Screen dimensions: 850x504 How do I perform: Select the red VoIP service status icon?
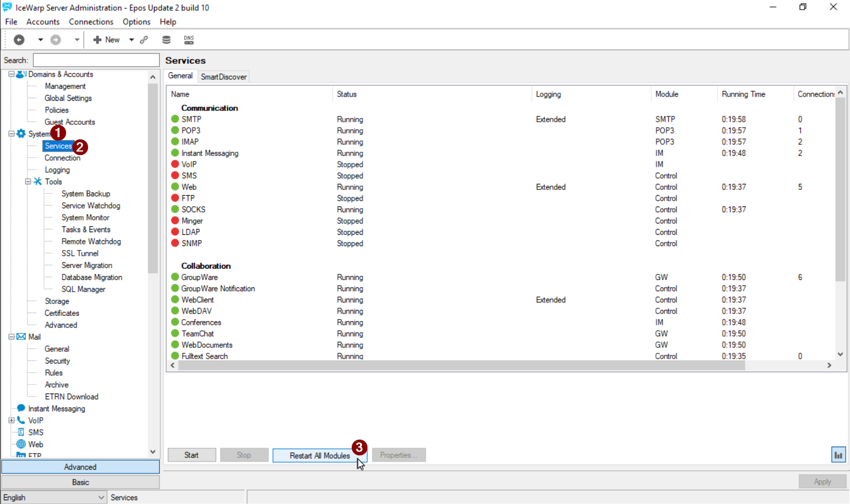[x=175, y=164]
